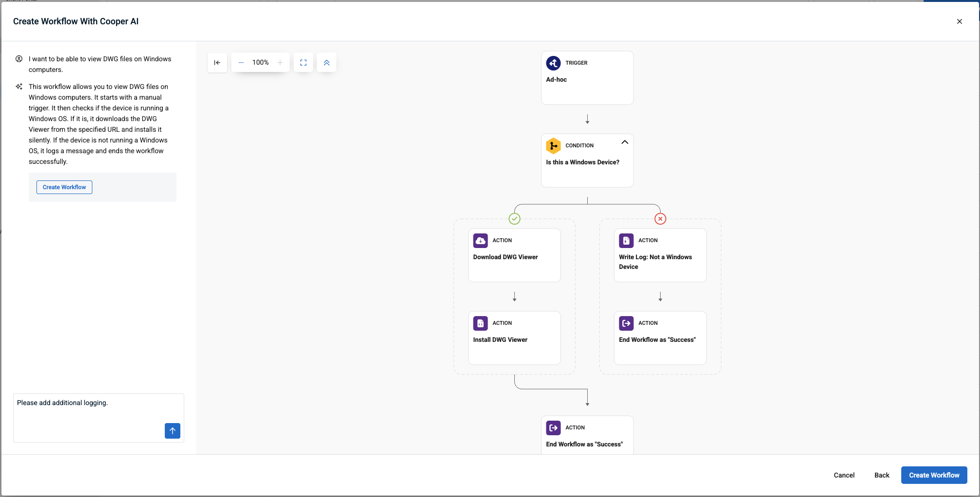
Task: Collapse the Condition node chevron
Action: [625, 142]
